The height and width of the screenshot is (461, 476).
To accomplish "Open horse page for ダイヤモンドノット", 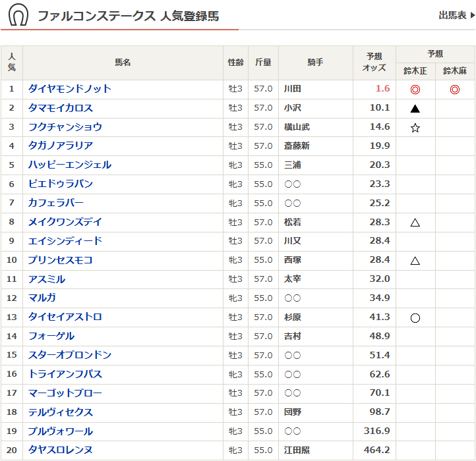I will tap(70, 89).
